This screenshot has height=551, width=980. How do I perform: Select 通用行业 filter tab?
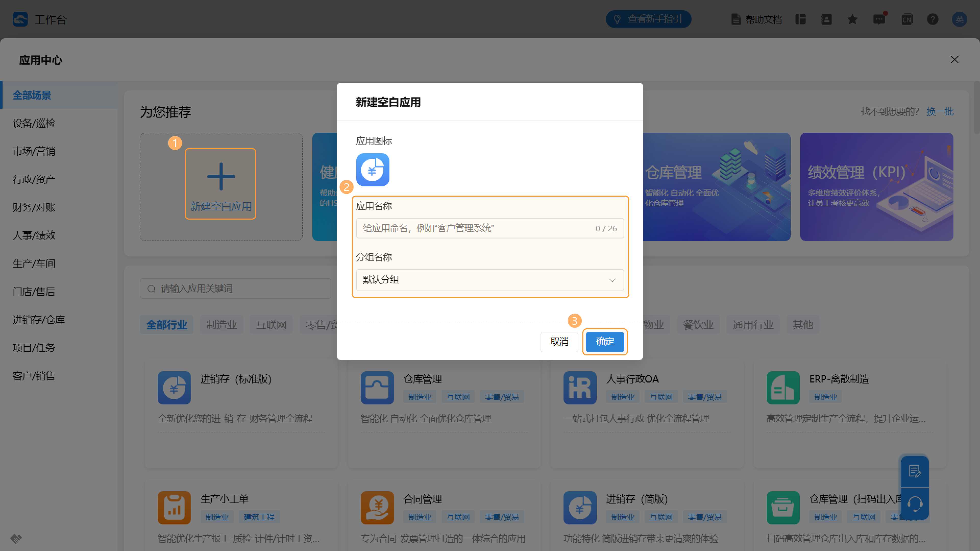pyautogui.click(x=753, y=325)
